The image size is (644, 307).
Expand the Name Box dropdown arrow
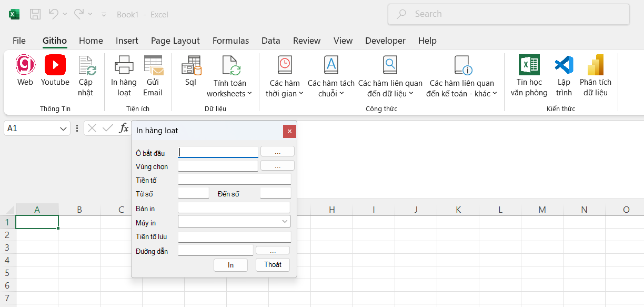(x=64, y=128)
